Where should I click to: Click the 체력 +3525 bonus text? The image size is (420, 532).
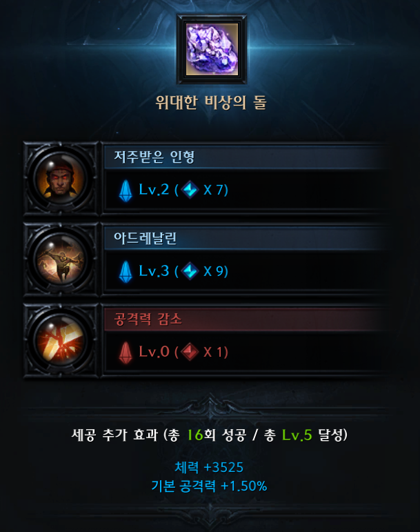coord(209,467)
